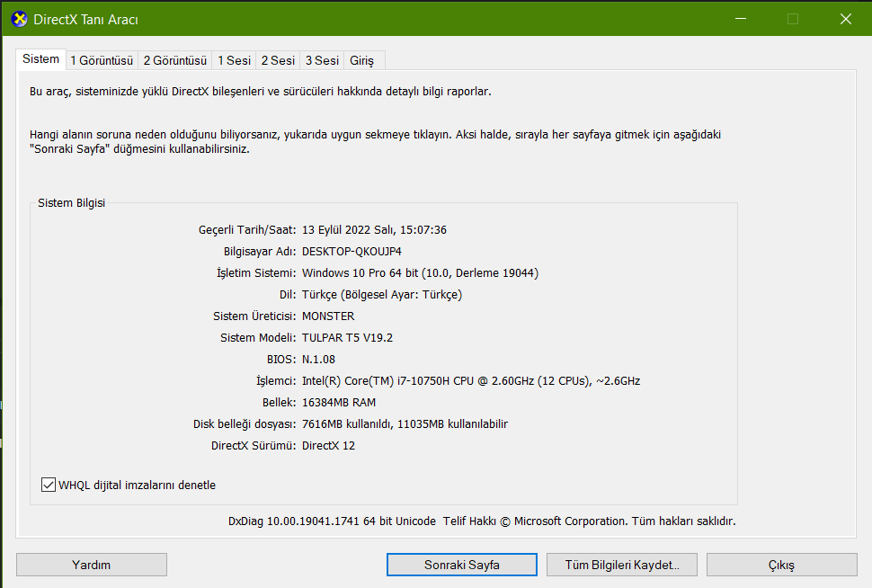Switch to the Sistem tab
The image size is (872, 588).
pyautogui.click(x=40, y=59)
